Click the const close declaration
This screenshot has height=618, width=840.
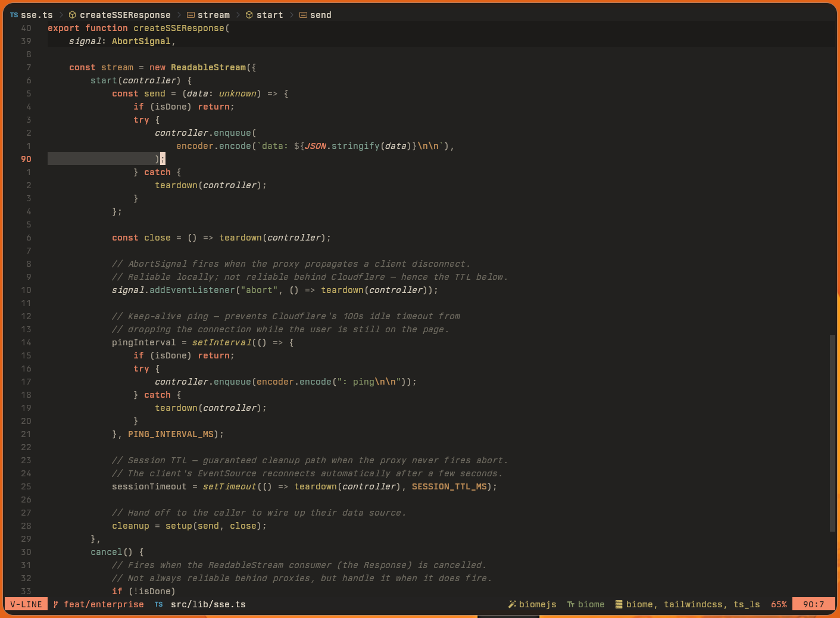click(x=141, y=238)
